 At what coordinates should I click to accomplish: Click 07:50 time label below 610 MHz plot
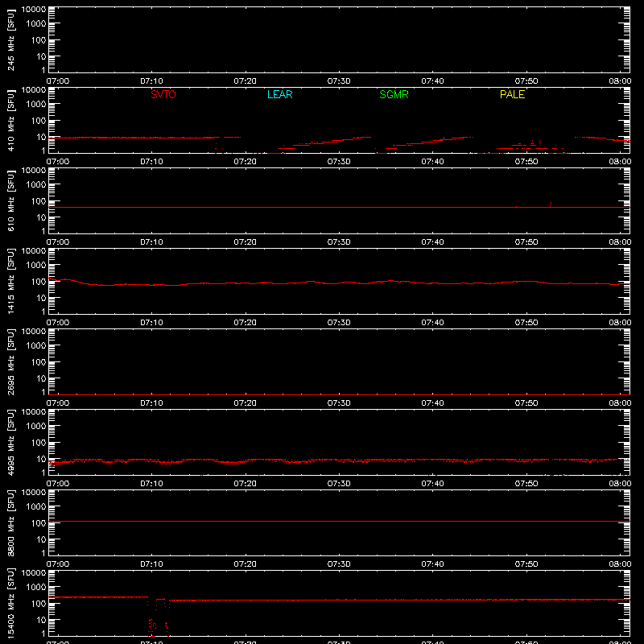526,242
